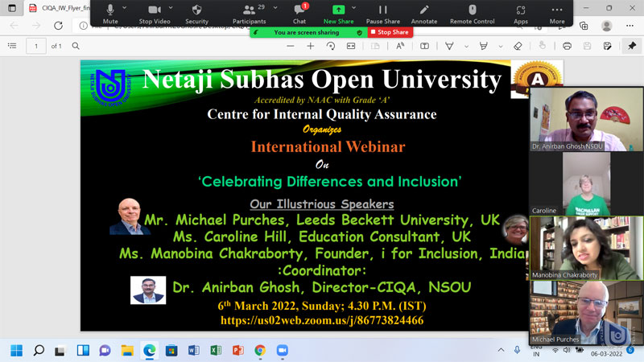Open Excel from the taskbar
This screenshot has height=362, width=644.
click(x=216, y=351)
